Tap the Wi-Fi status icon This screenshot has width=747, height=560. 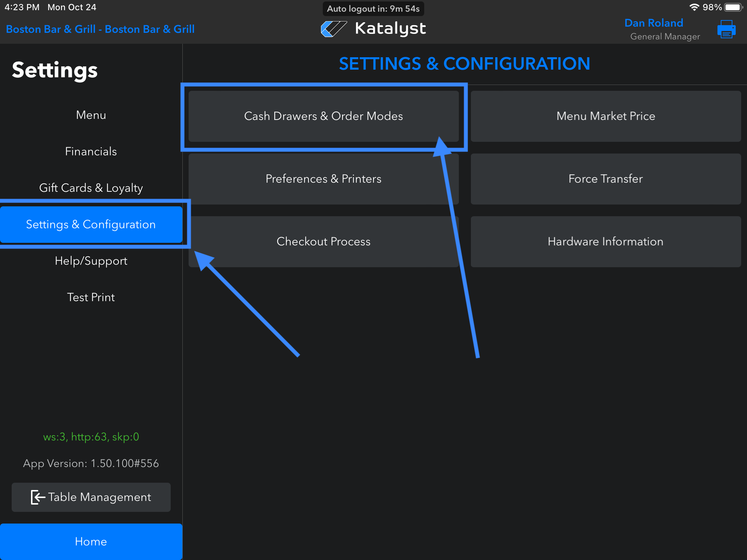click(x=694, y=7)
